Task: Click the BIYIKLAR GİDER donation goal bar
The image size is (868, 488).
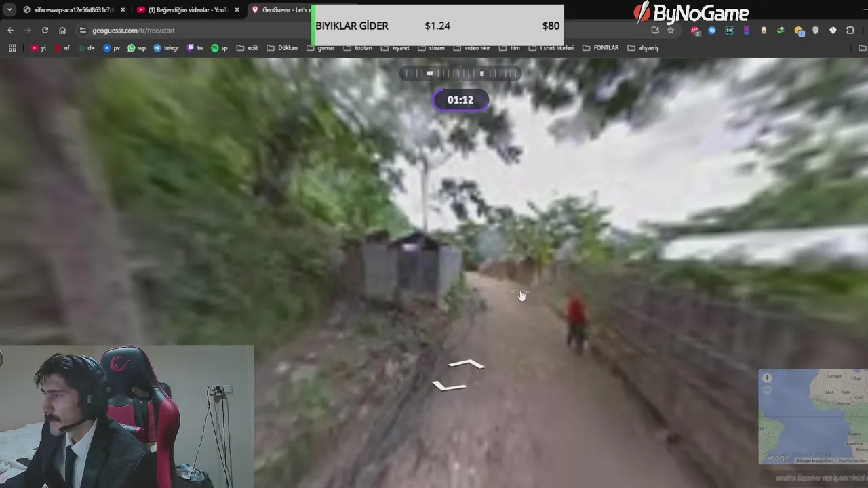Action: tap(437, 26)
